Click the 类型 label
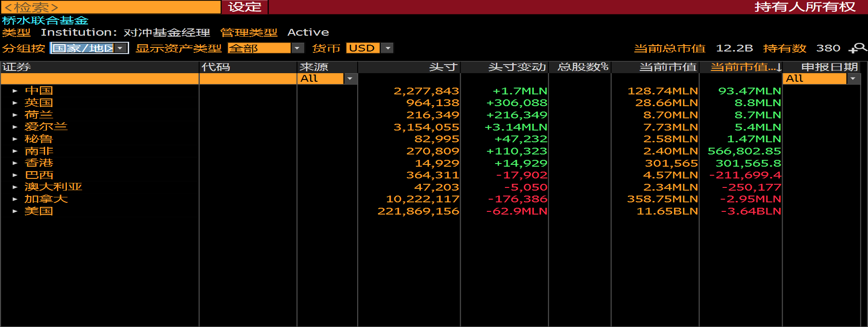This screenshot has height=327, width=868. click(x=16, y=33)
